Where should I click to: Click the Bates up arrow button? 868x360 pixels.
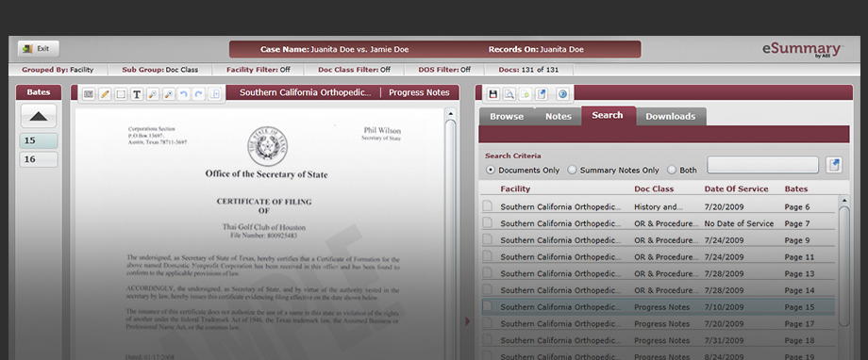[x=39, y=116]
